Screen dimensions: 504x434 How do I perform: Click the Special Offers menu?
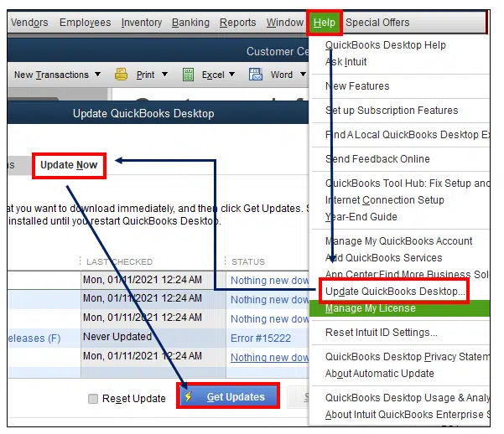click(377, 23)
